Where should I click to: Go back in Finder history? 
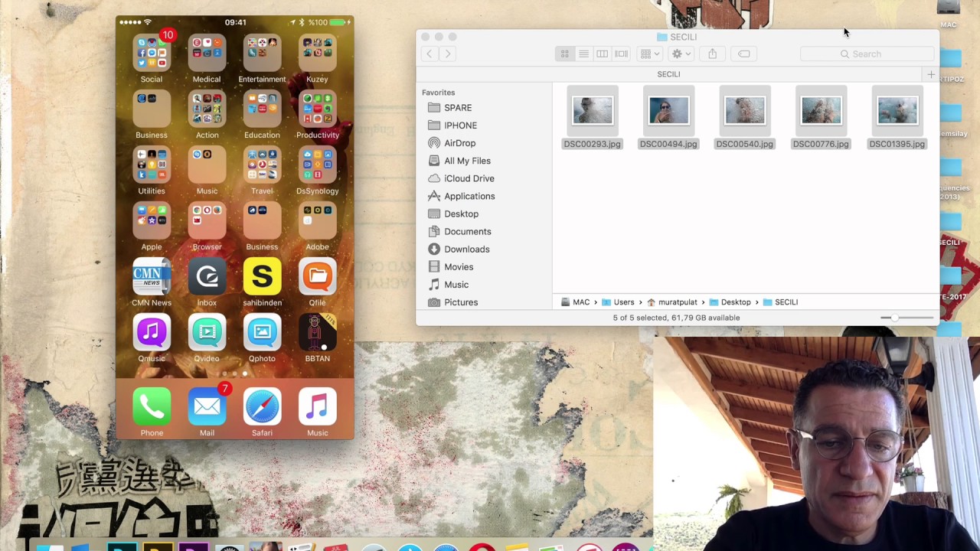point(430,54)
